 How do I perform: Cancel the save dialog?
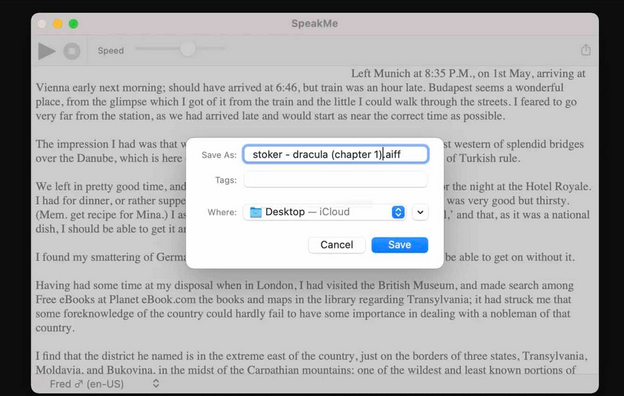[337, 245]
